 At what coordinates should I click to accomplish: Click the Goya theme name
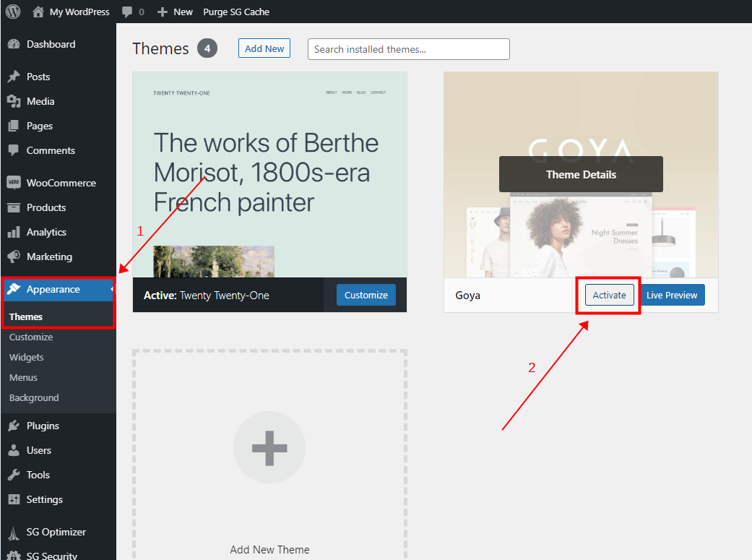[467, 296]
